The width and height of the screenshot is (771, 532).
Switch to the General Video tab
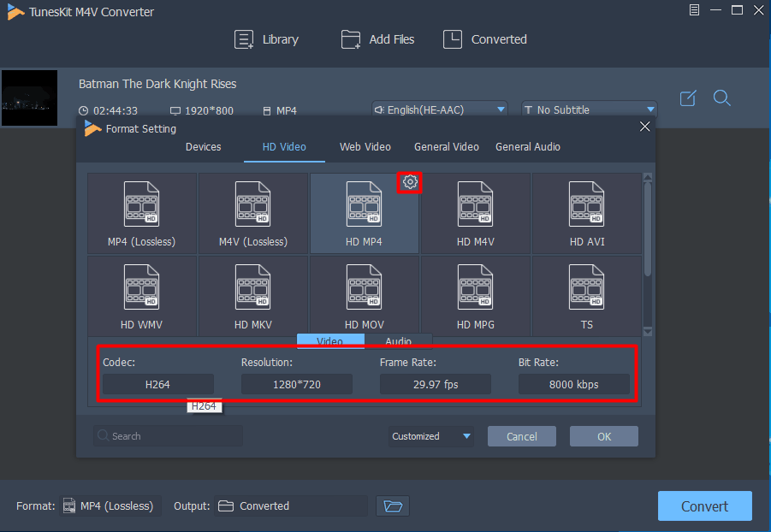click(x=447, y=147)
